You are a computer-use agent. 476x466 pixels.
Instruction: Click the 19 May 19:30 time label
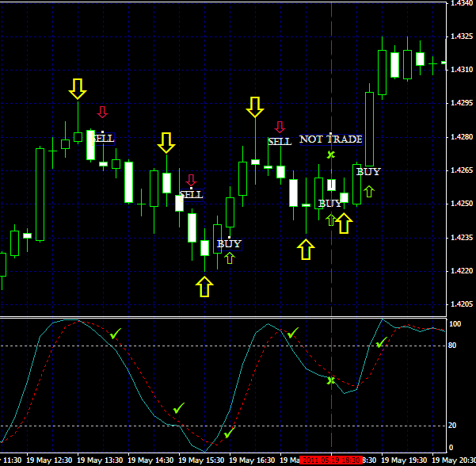coord(404,460)
